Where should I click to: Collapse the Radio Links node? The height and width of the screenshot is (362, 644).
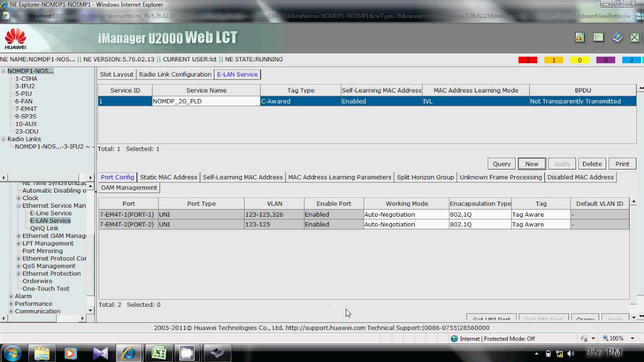point(4,139)
